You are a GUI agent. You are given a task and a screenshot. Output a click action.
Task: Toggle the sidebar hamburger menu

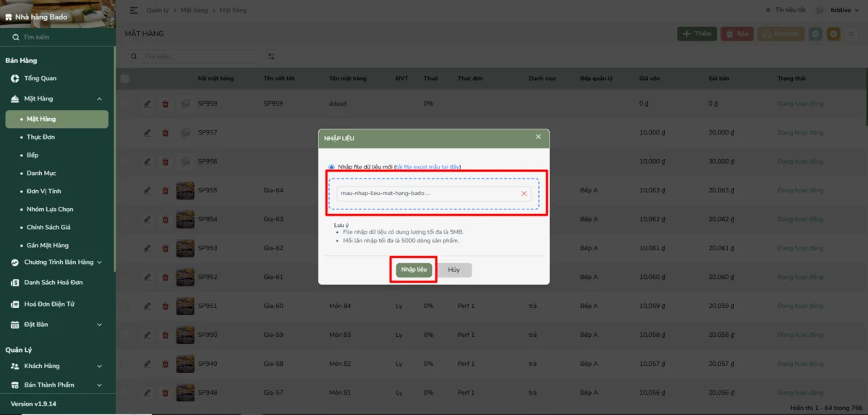tap(134, 10)
